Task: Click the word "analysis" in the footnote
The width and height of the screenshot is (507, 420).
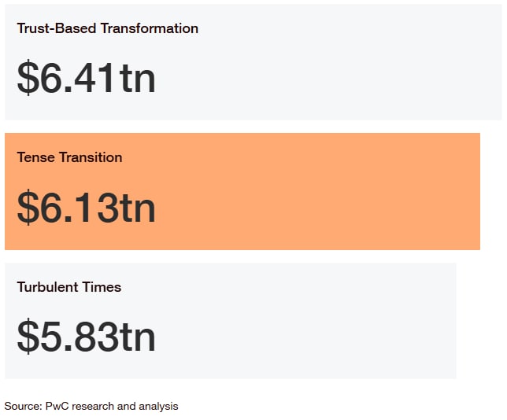Action: click(x=158, y=407)
